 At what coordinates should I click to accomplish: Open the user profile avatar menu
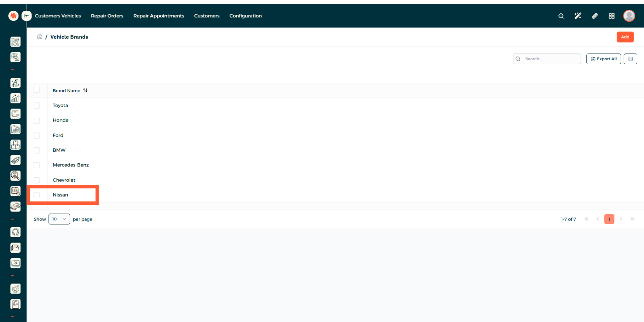point(629,16)
